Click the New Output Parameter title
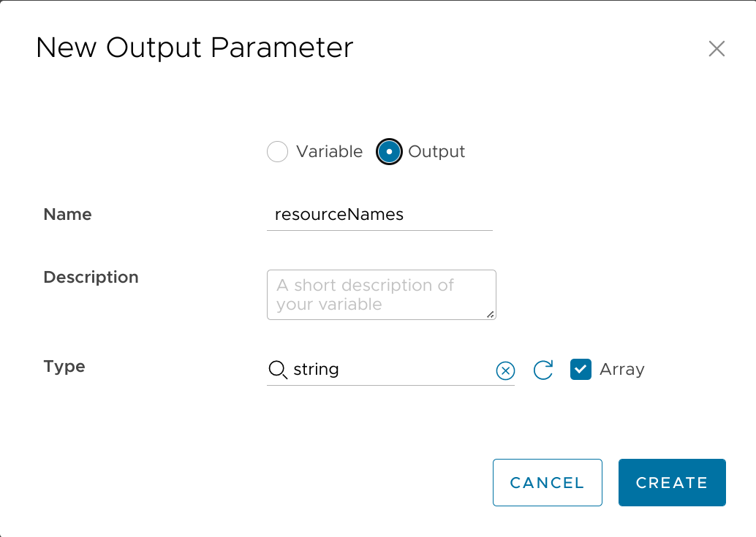The height and width of the screenshot is (537, 756). 194,48
